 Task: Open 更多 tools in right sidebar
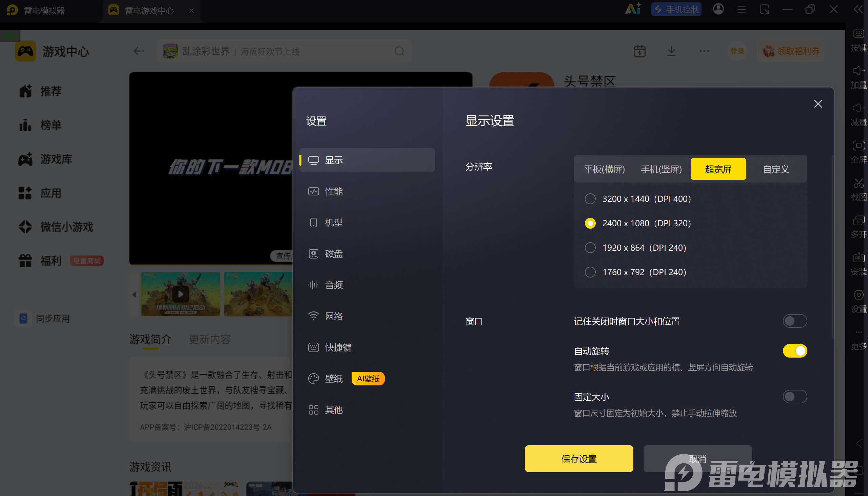[x=859, y=340]
